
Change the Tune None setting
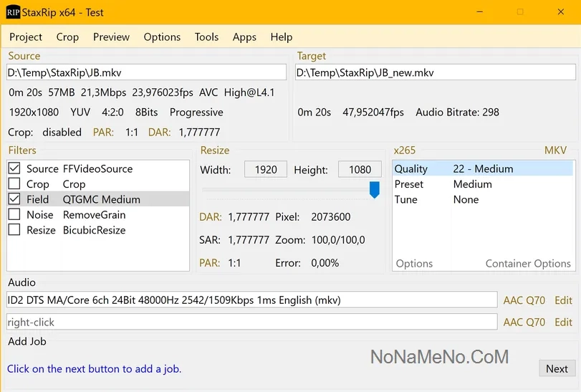pos(466,200)
